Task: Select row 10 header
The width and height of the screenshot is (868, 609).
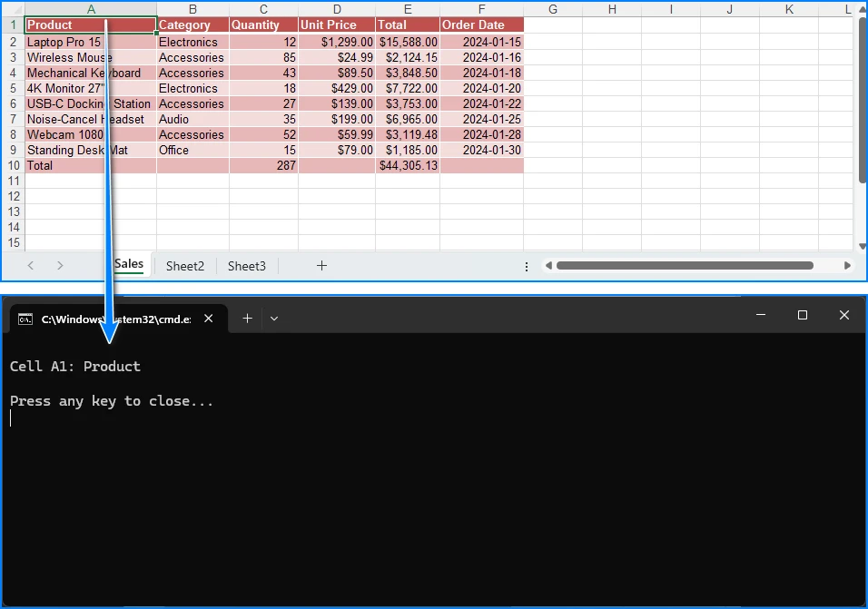Action: pyautogui.click(x=14, y=165)
